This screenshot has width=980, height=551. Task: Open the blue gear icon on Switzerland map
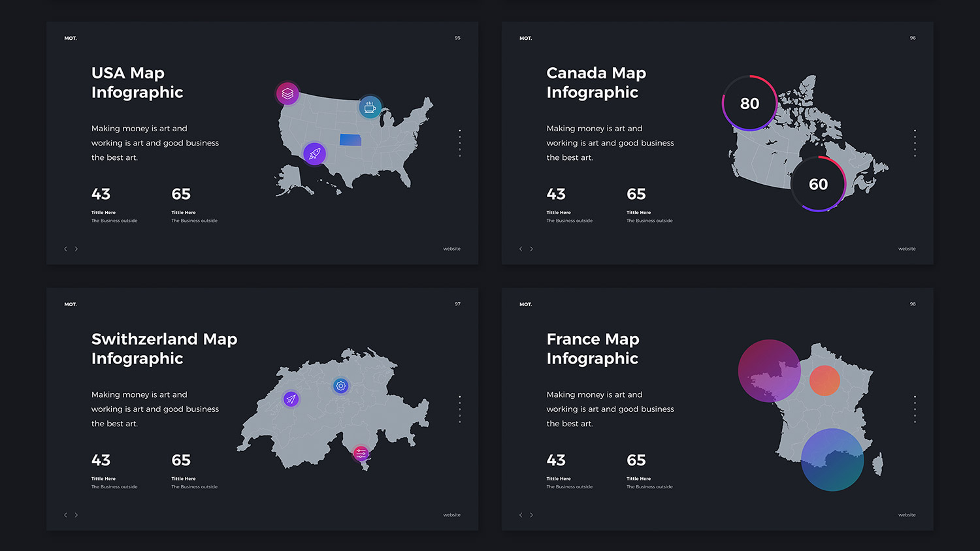click(340, 386)
